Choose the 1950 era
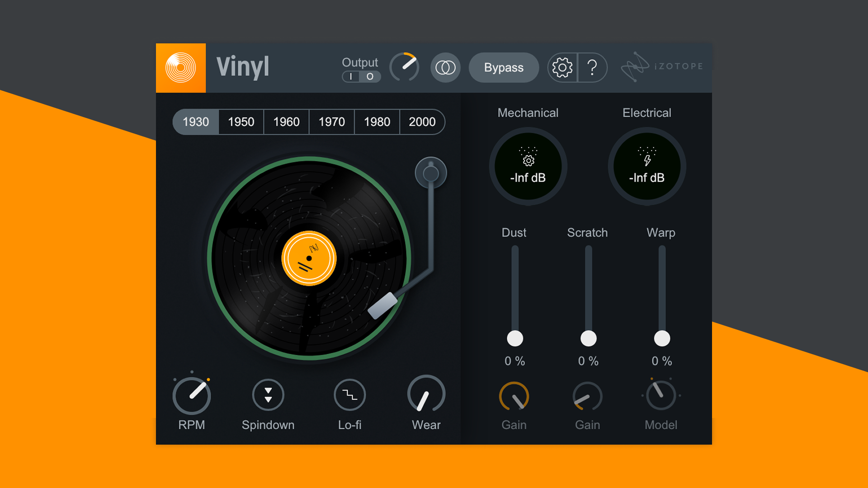The height and width of the screenshot is (488, 868). (x=241, y=122)
